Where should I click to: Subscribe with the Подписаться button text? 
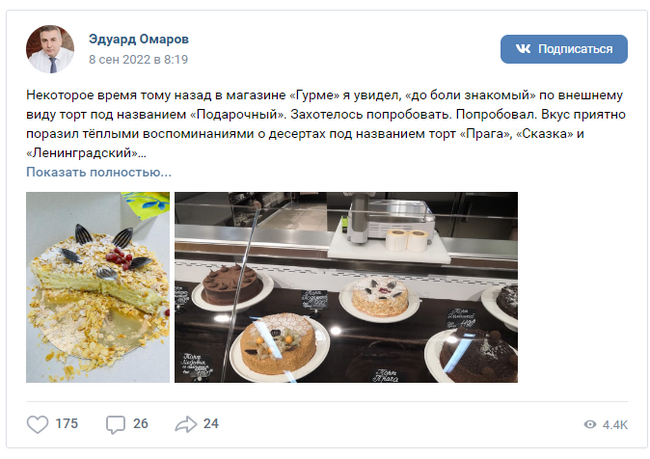point(575,49)
